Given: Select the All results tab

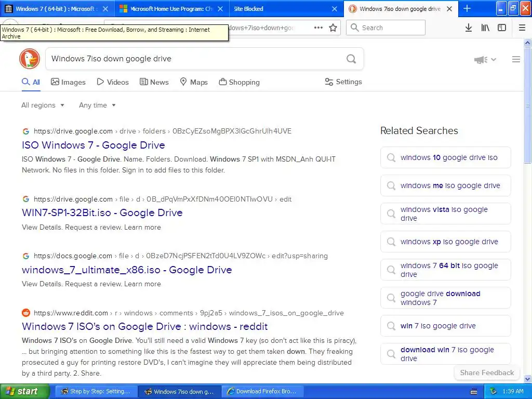Looking at the screenshot, I should pyautogui.click(x=31, y=82).
